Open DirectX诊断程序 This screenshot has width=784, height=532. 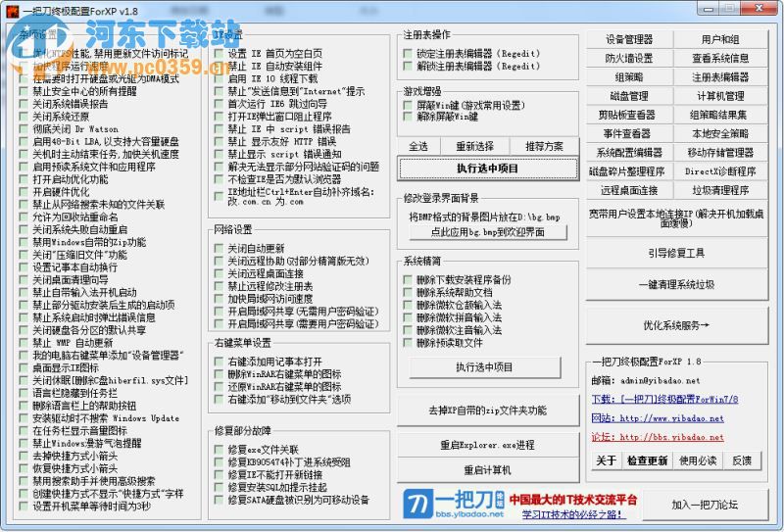coord(720,171)
